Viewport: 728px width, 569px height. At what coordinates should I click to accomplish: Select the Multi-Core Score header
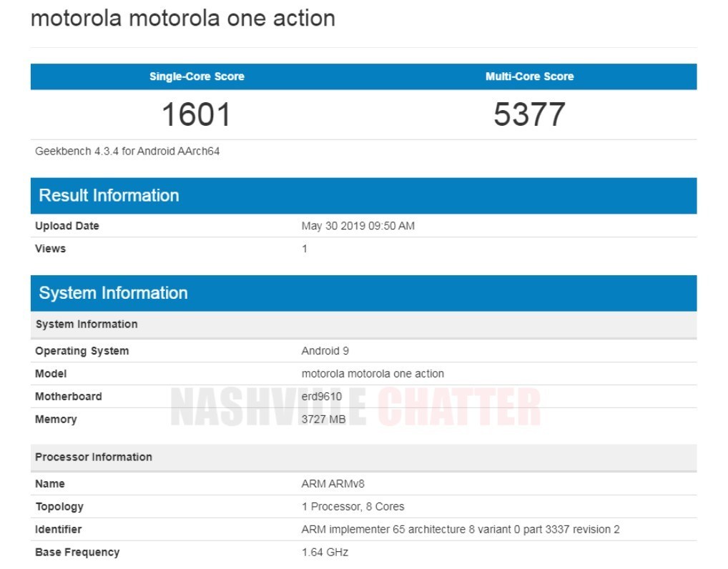click(529, 76)
